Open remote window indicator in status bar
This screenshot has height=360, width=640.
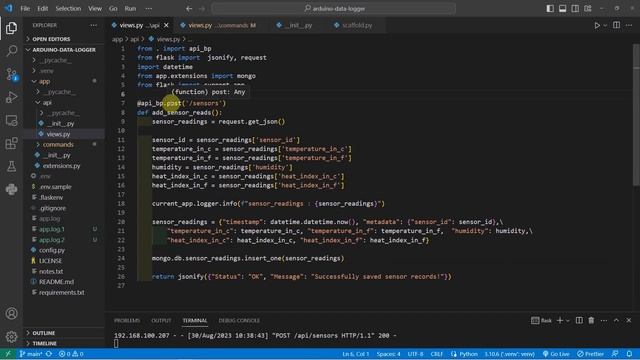pos(8,354)
